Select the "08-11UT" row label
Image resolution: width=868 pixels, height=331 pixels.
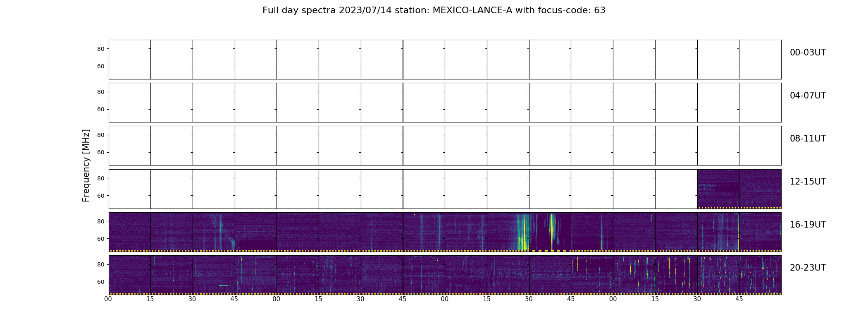(x=808, y=139)
